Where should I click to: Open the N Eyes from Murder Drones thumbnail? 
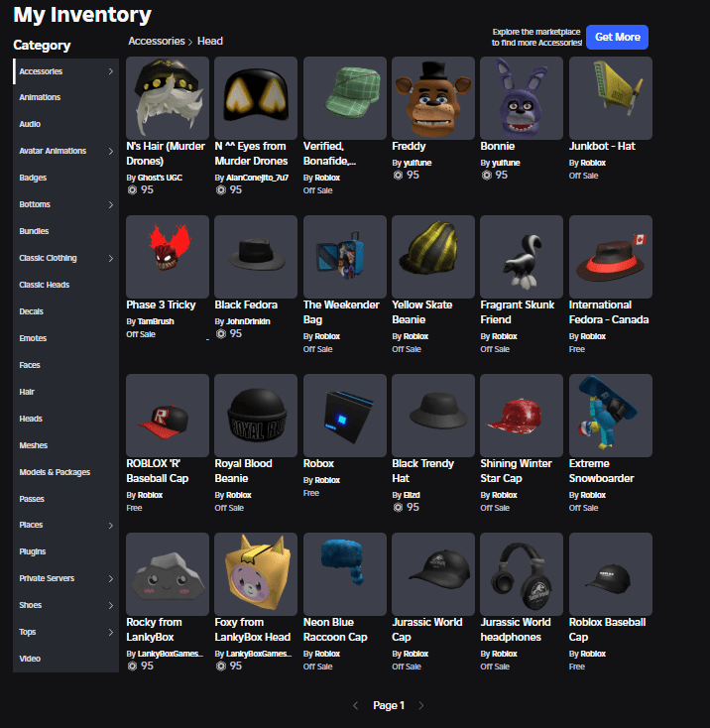(x=256, y=98)
